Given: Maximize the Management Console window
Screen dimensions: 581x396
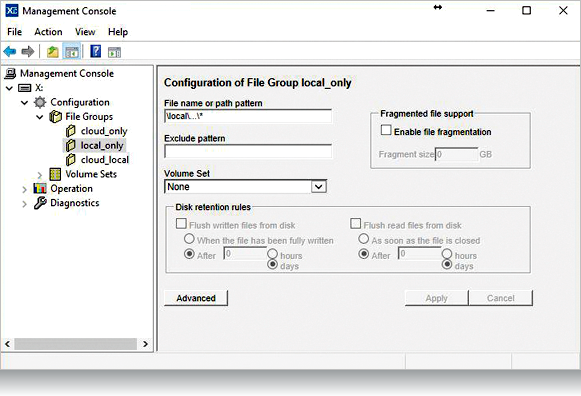Looking at the screenshot, I should (x=527, y=10).
